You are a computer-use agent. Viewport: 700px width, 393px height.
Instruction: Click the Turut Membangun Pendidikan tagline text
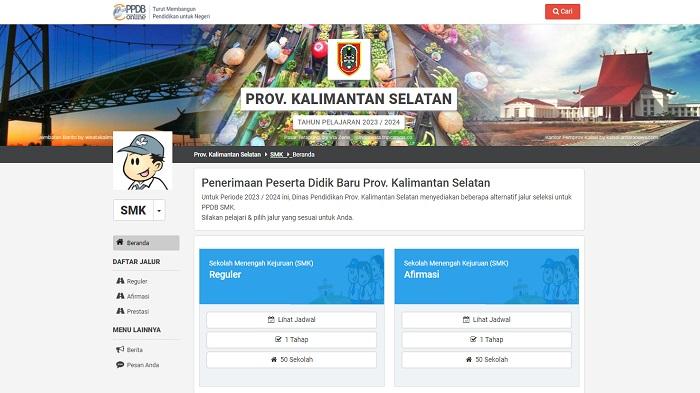pyautogui.click(x=181, y=13)
